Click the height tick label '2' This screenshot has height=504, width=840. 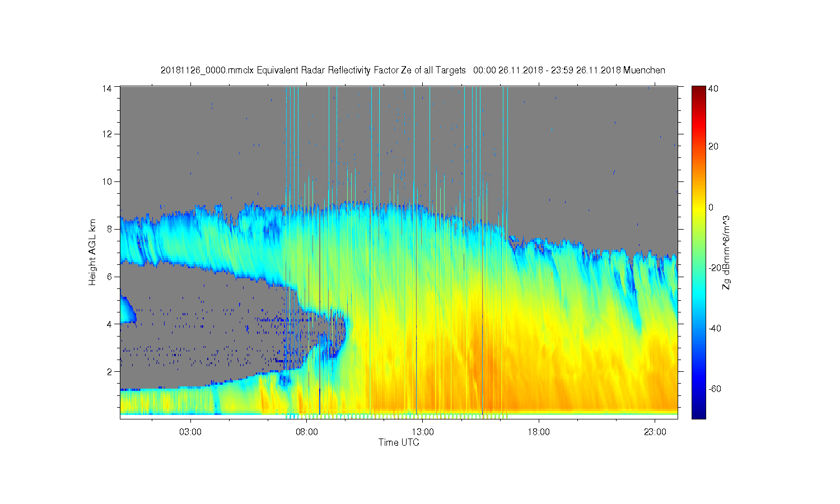pyautogui.click(x=110, y=371)
